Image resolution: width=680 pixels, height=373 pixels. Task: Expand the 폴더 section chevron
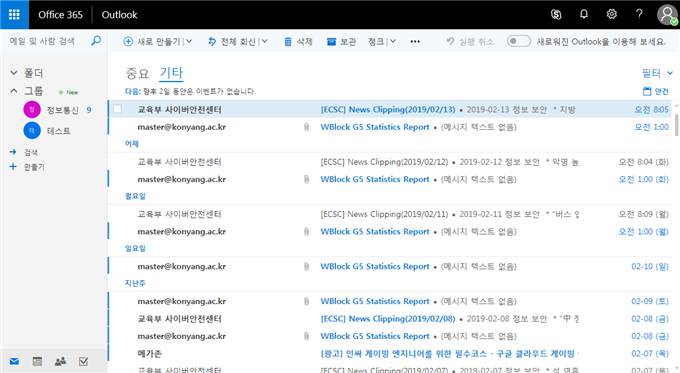coord(14,73)
